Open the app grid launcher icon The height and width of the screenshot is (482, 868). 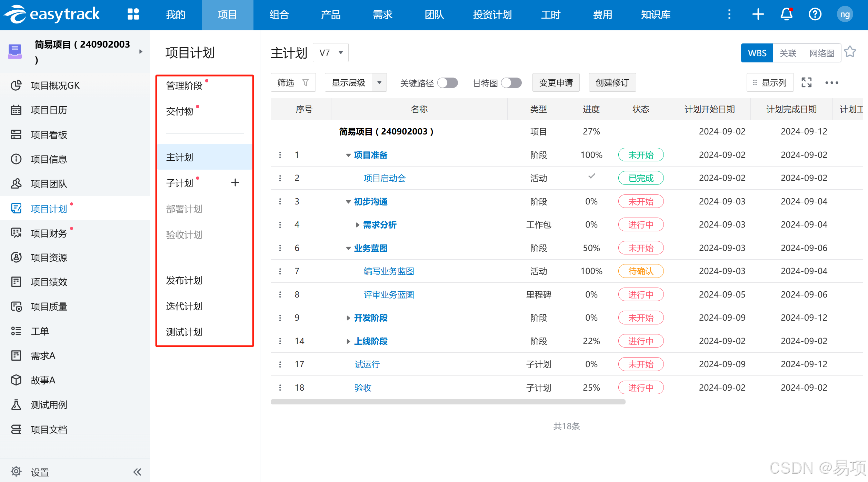(133, 14)
